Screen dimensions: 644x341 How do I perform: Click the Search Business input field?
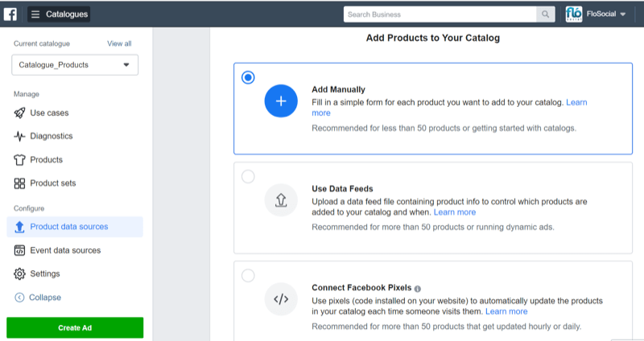click(x=440, y=14)
